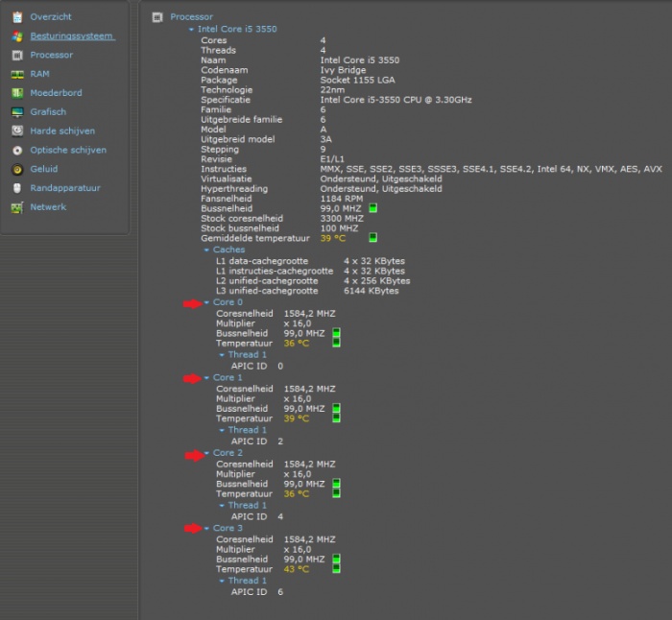Open the Netwerk section
This screenshot has height=620, width=672.
click(x=48, y=207)
